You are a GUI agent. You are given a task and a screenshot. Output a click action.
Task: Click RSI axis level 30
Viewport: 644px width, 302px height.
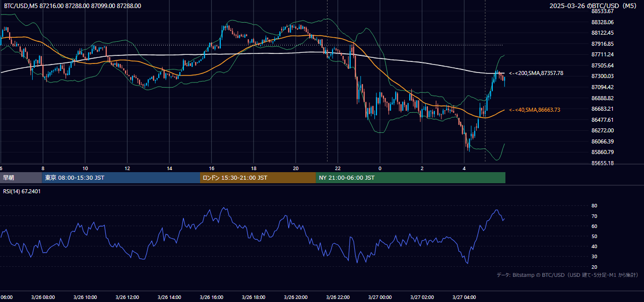click(594, 257)
